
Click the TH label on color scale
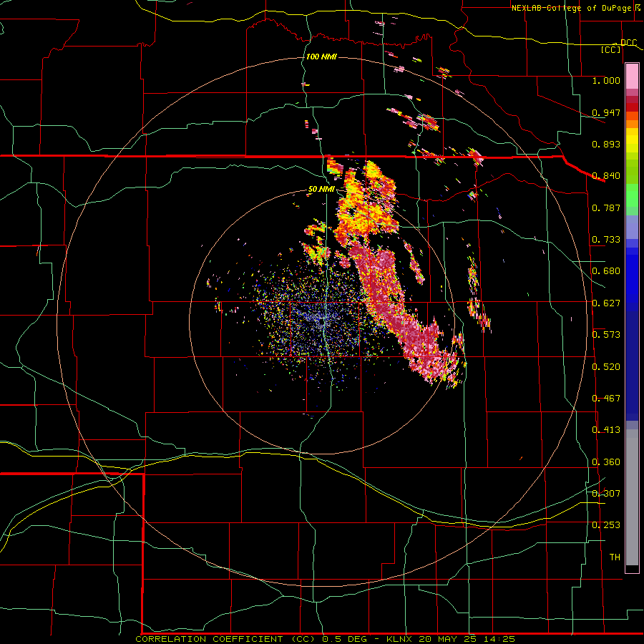tap(615, 557)
